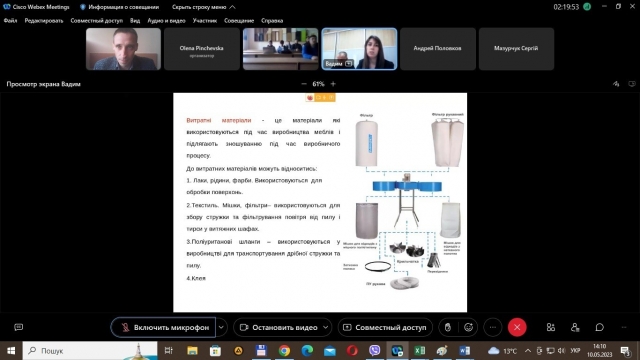Viewport: 640px width, 360px height.
Task: Click Совместный доступ share button
Action: click(x=385, y=327)
